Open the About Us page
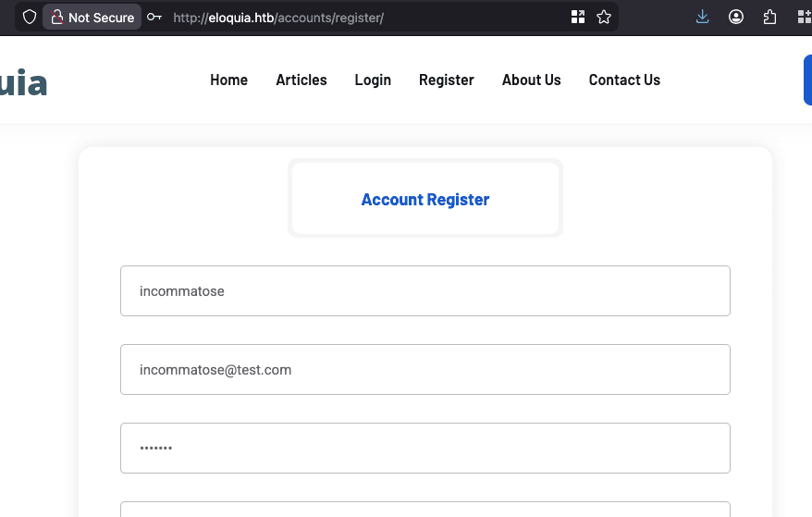The width and height of the screenshot is (812, 517). tap(532, 80)
